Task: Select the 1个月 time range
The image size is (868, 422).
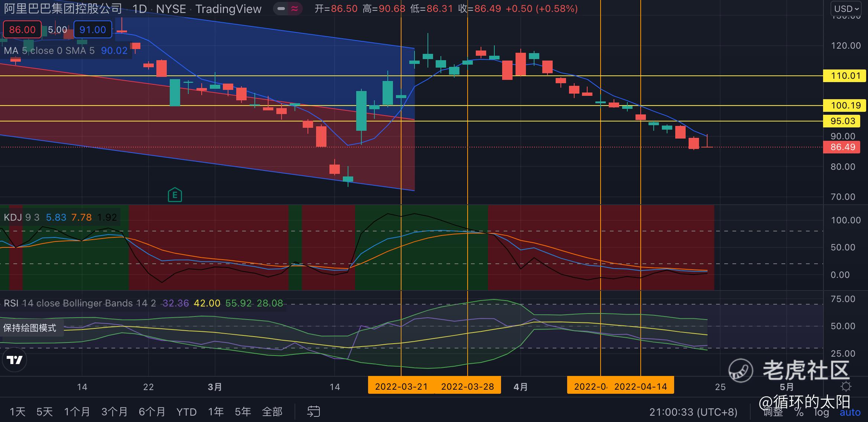Action: pyautogui.click(x=77, y=412)
